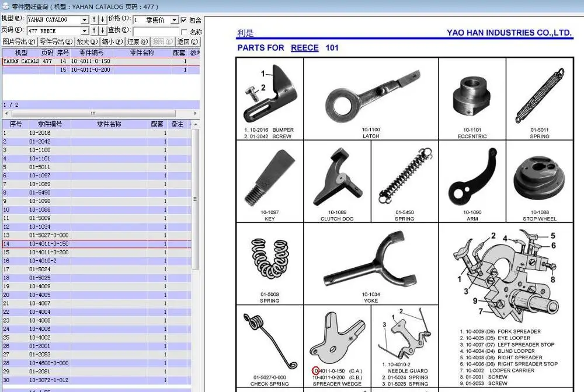
Task: Select part row 28 10-4600-0-000
Action: [x=96, y=363]
